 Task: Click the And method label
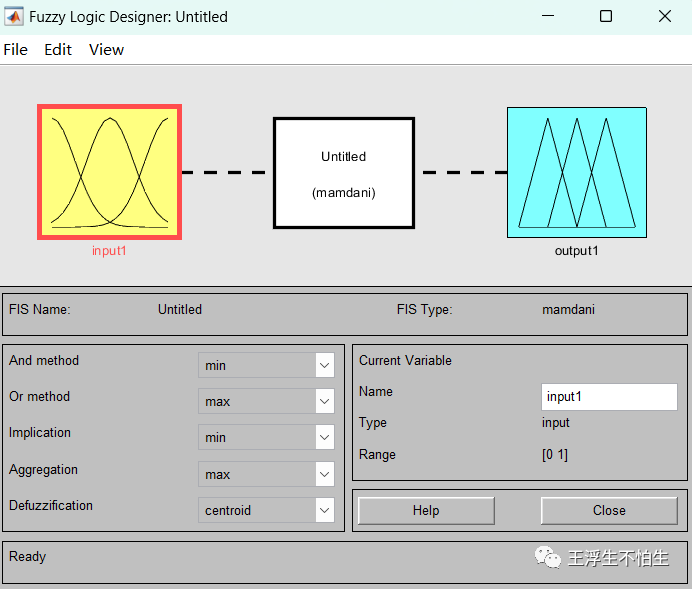[x=44, y=360]
